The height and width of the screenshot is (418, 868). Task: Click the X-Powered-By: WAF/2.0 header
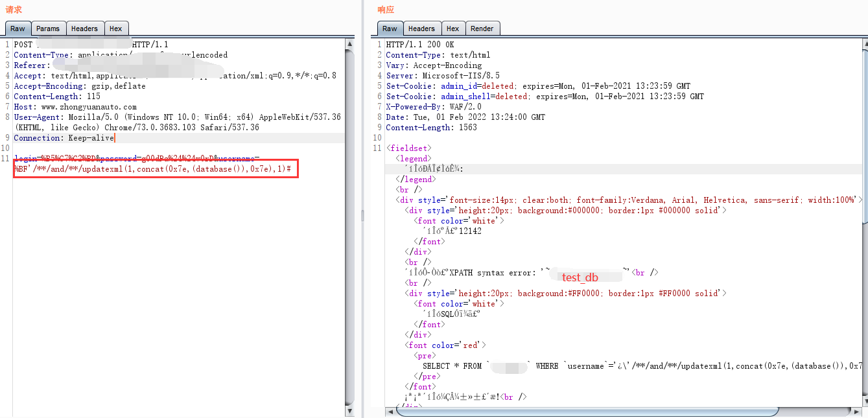pos(434,107)
